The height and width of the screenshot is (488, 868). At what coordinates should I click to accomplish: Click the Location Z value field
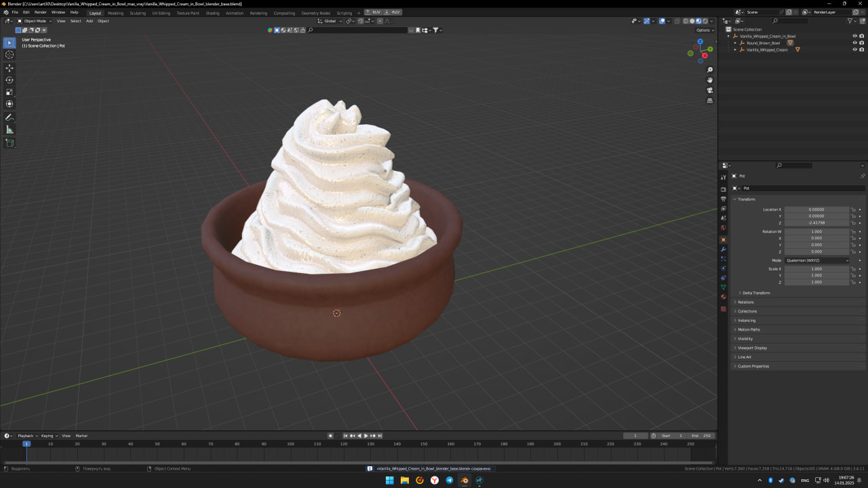coord(817,223)
